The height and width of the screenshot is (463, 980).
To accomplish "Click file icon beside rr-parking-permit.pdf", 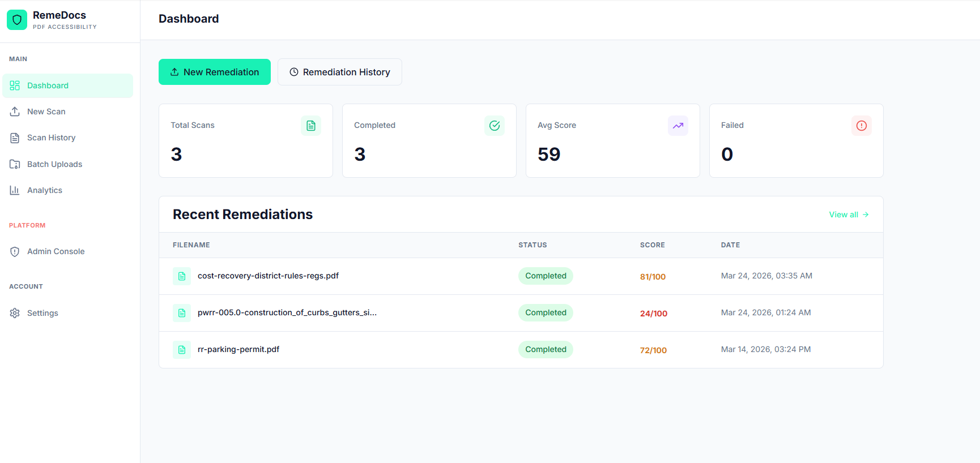I will coord(182,350).
